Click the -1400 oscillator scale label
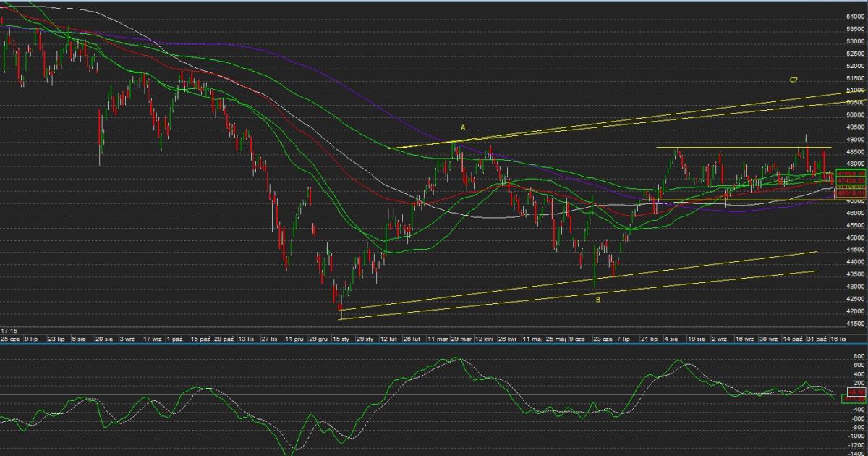This screenshot has height=456, width=868. click(855, 452)
